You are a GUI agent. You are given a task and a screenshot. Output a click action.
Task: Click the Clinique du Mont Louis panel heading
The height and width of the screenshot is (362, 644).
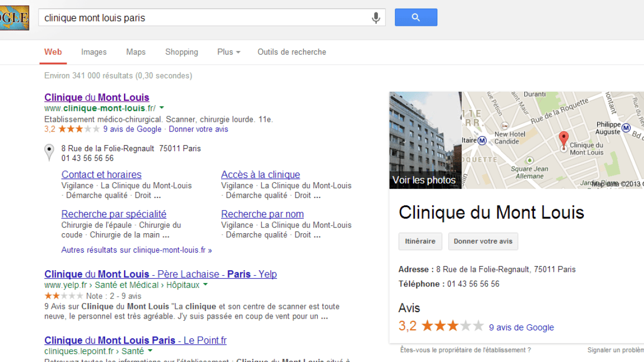[491, 212]
